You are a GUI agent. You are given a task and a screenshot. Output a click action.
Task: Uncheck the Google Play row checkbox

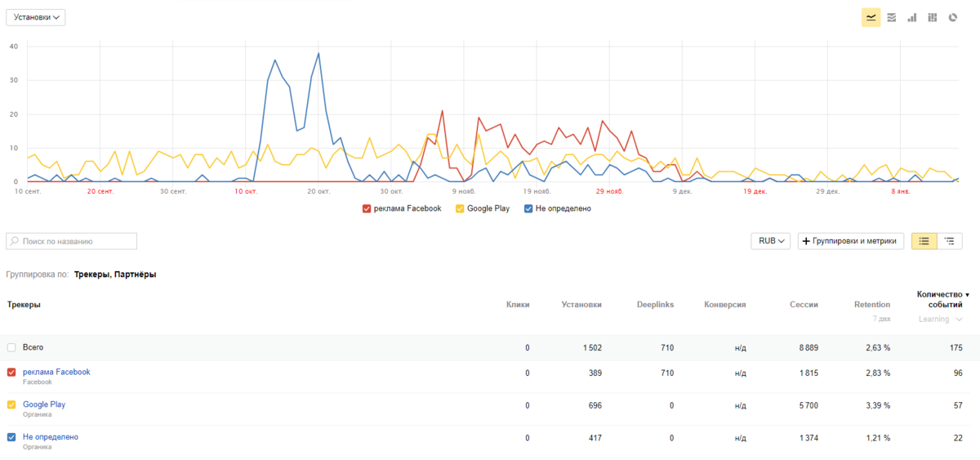click(x=11, y=404)
